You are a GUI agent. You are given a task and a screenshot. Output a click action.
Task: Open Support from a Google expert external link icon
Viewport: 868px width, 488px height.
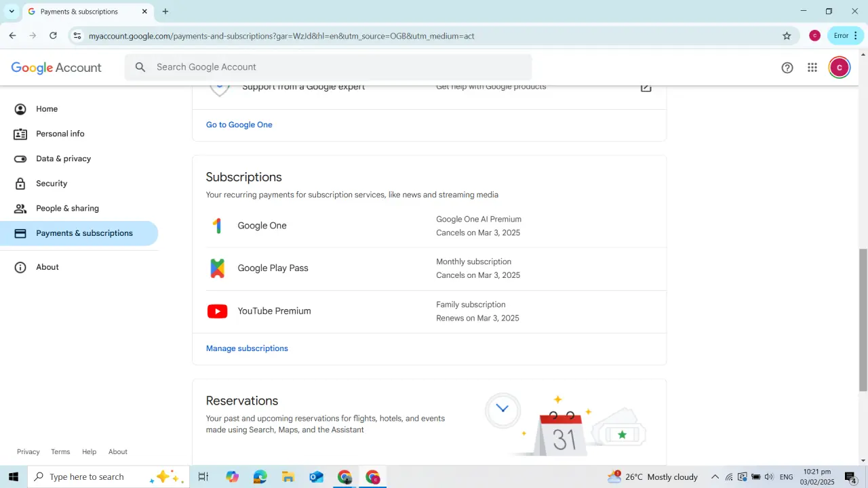pyautogui.click(x=646, y=87)
